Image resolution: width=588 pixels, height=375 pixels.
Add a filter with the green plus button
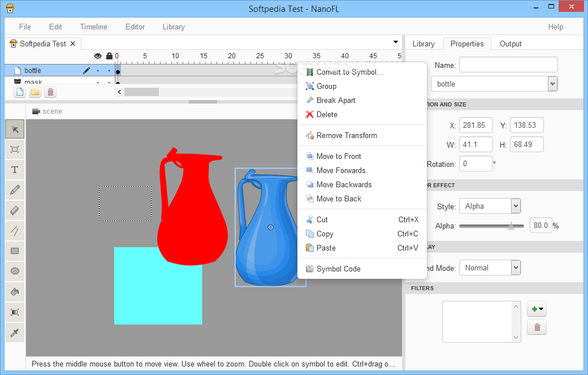(x=537, y=309)
